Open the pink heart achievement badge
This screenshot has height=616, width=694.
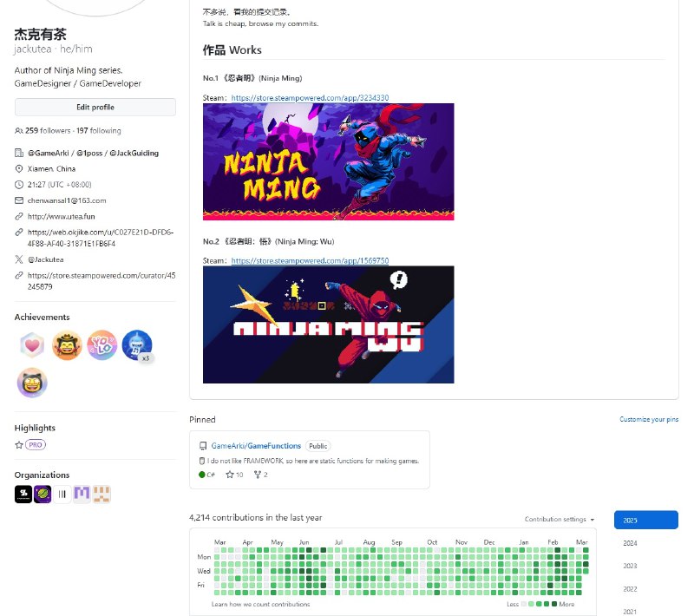(x=32, y=345)
